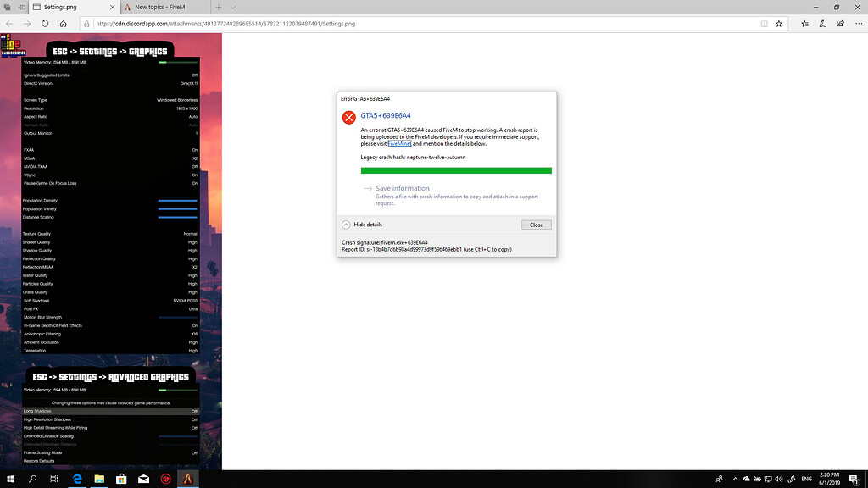Collapse the Hide details section
Screen dimensions: 868x488
[362, 225]
